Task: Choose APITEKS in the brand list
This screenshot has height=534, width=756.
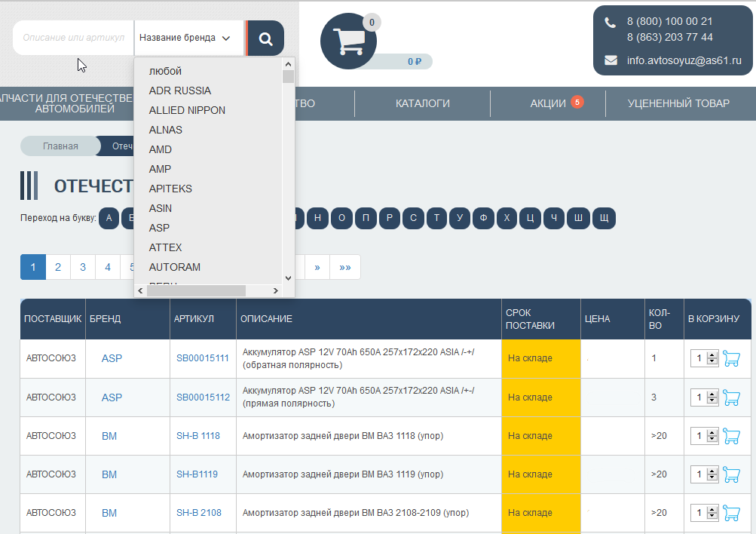Action: pos(170,189)
